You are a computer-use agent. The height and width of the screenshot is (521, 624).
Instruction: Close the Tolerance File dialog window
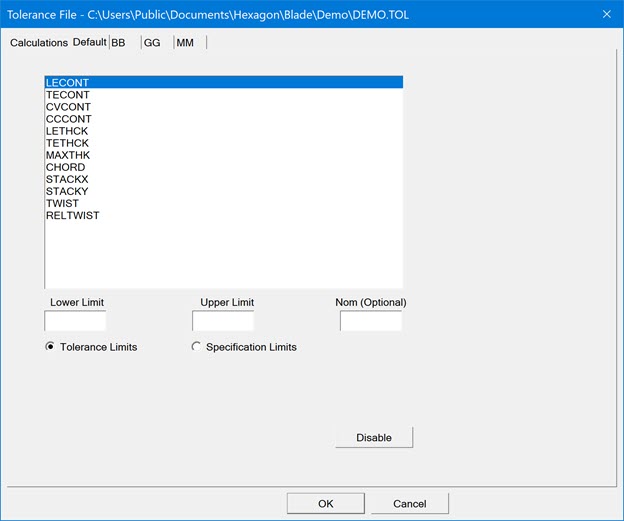(x=606, y=14)
